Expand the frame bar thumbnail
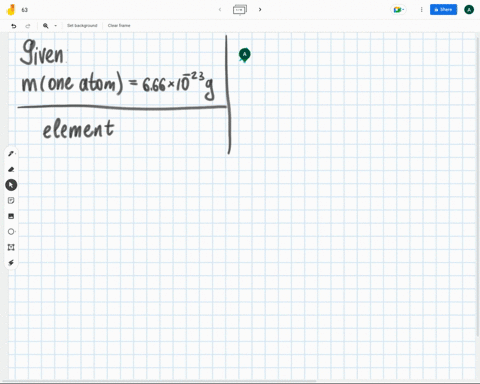480x384 pixels. point(240,10)
